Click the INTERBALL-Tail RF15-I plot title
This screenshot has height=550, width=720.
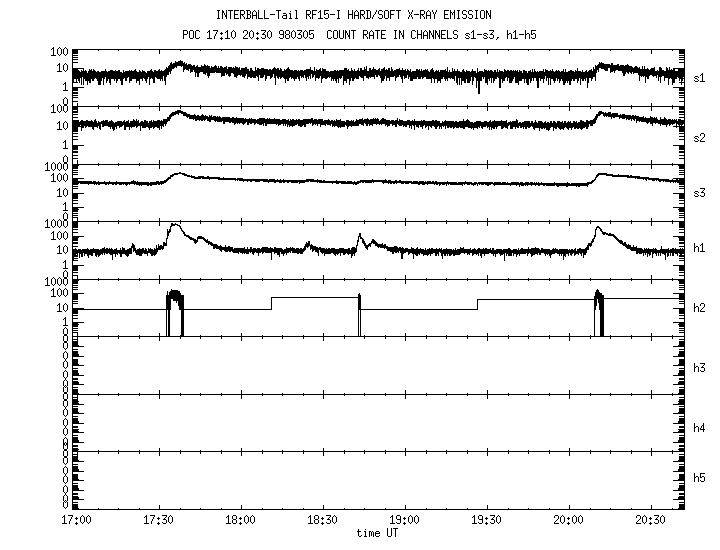(368, 15)
